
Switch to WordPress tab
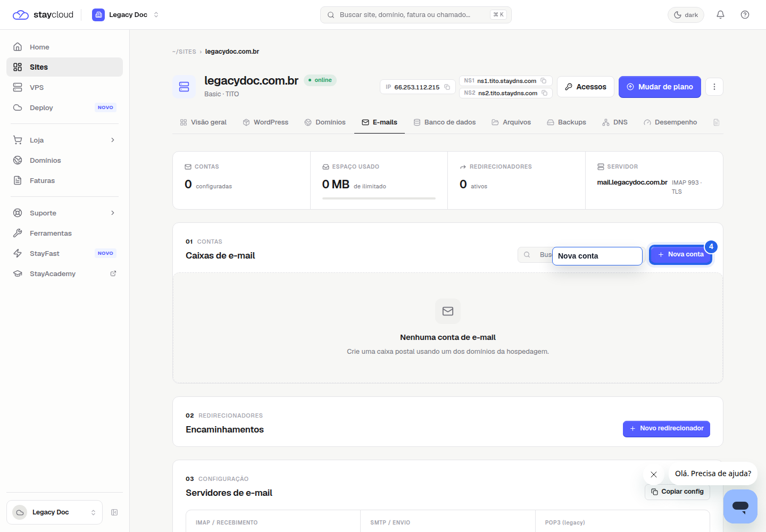pyautogui.click(x=265, y=122)
